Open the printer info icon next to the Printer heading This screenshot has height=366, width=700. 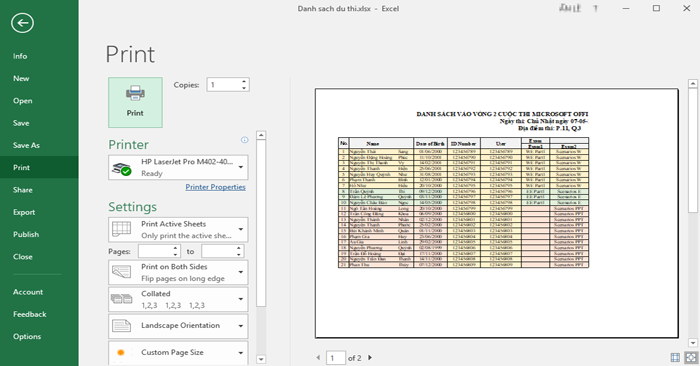click(x=245, y=140)
